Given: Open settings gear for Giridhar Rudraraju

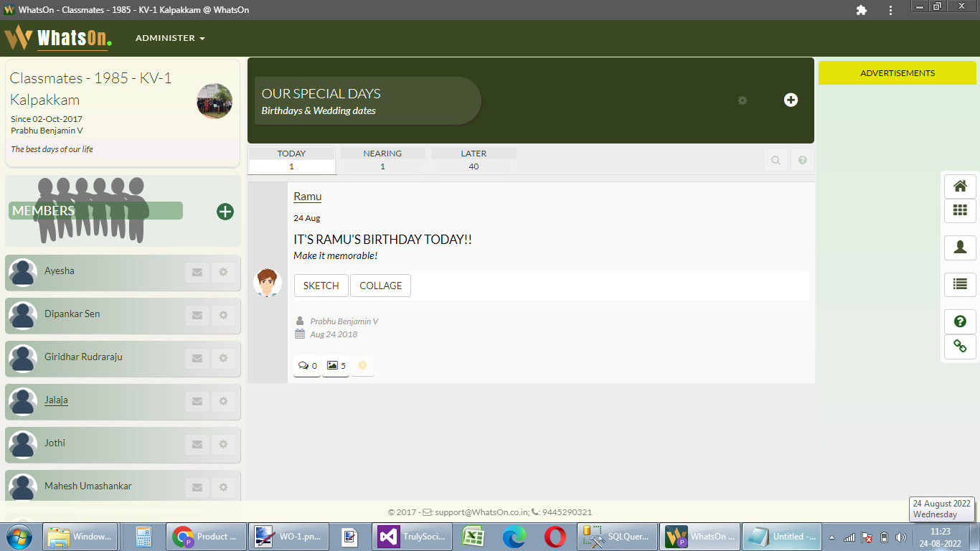Looking at the screenshot, I should [223, 358].
